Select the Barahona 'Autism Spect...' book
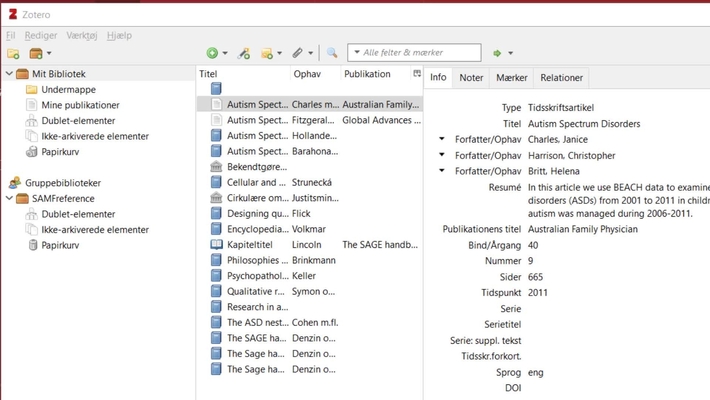This screenshot has height=400, width=710. (310, 151)
